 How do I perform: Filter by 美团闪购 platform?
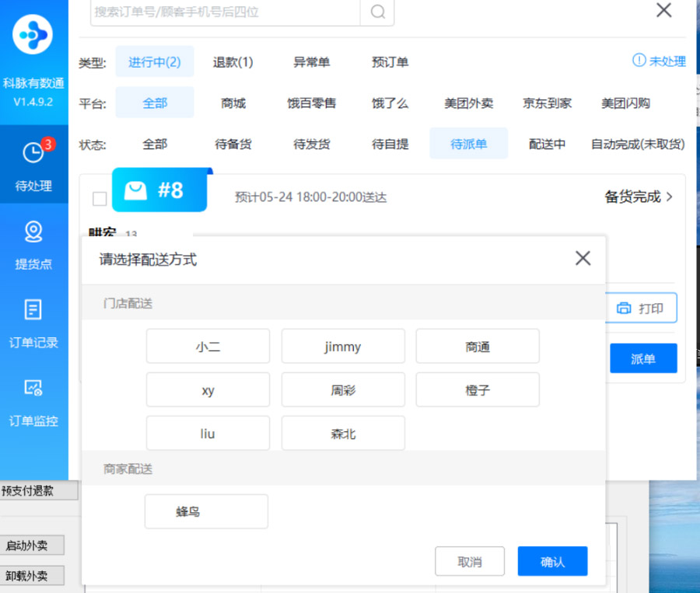625,103
